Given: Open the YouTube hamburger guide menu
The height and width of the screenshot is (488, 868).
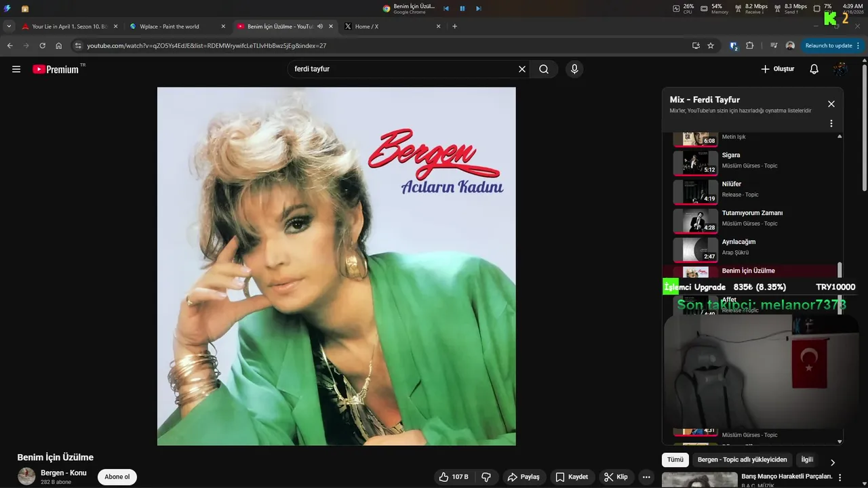Looking at the screenshot, I should point(16,69).
